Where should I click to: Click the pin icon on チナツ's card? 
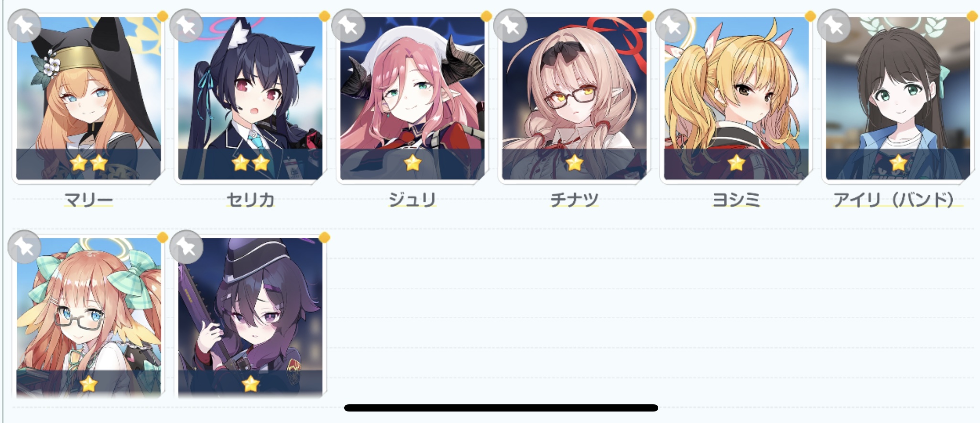(510, 26)
